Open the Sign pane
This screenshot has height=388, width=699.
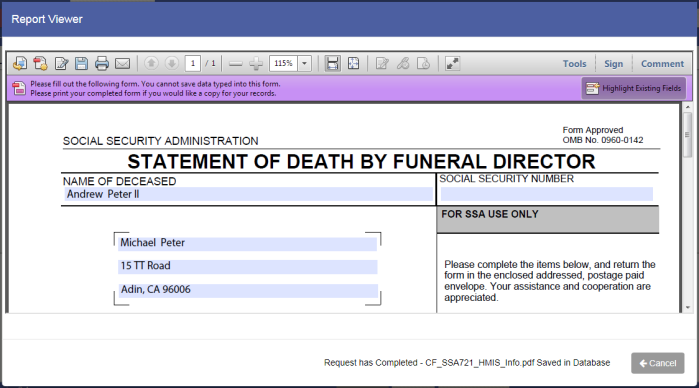point(613,64)
